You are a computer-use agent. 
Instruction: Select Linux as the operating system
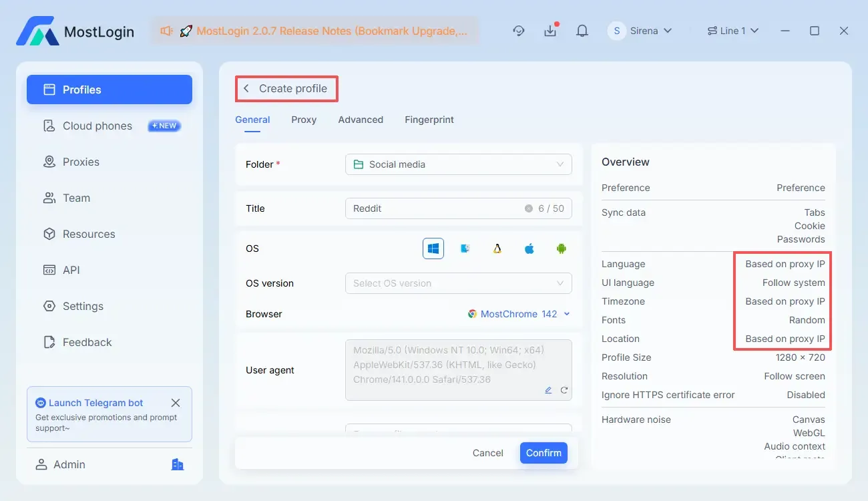point(497,248)
